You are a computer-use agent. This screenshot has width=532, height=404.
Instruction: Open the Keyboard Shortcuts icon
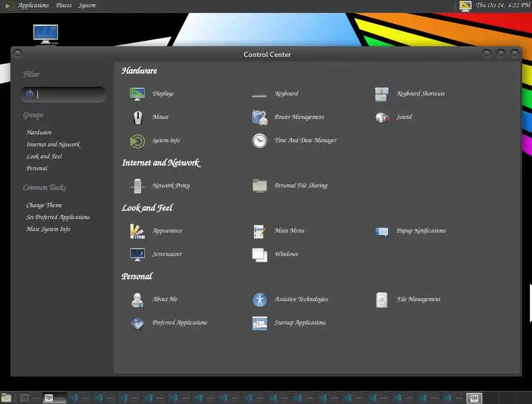[382, 94]
